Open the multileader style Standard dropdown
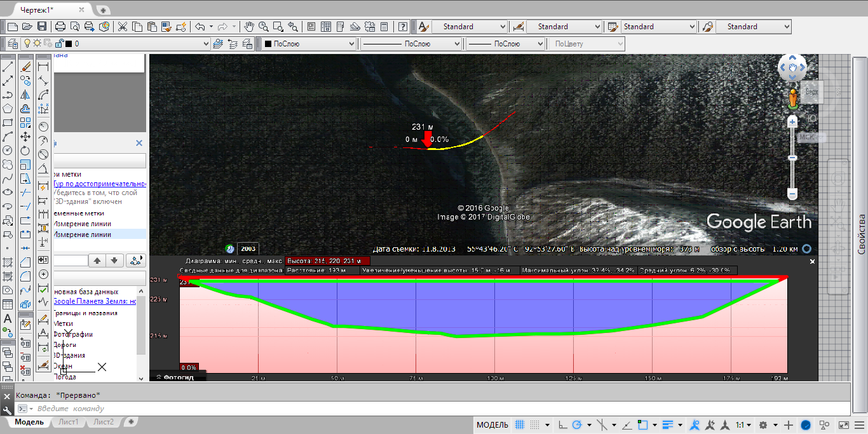 [x=753, y=27]
